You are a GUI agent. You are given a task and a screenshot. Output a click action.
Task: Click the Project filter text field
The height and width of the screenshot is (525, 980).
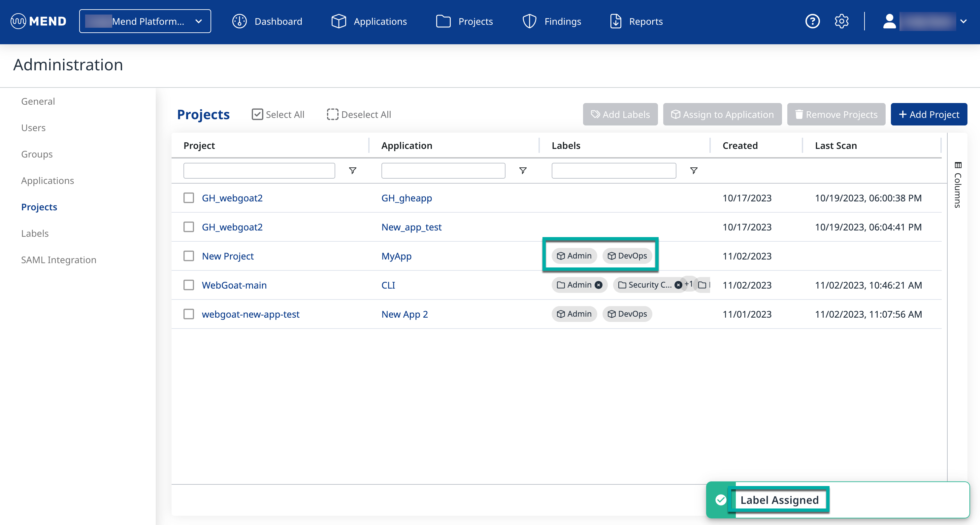(259, 171)
